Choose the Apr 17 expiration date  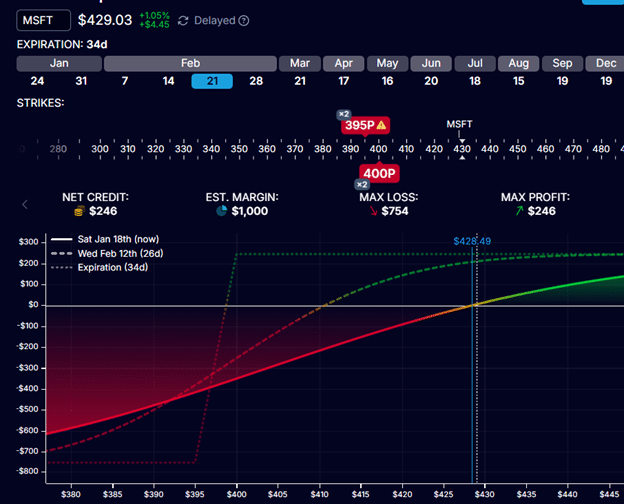click(343, 81)
